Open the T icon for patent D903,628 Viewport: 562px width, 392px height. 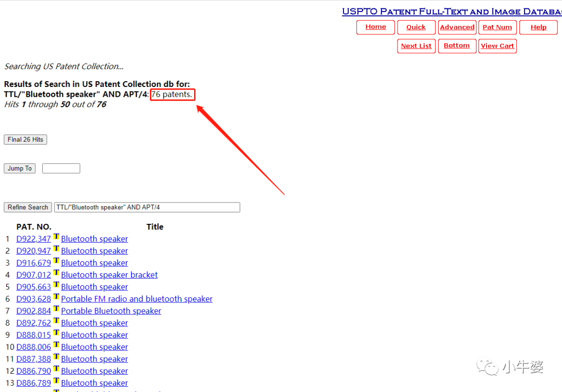[x=56, y=297]
